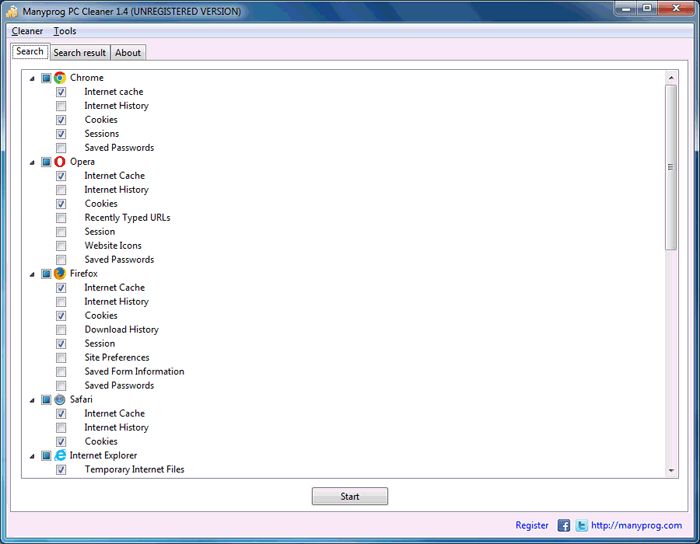The height and width of the screenshot is (544, 700).
Task: Click the Chrome browser icon
Action: (x=60, y=78)
